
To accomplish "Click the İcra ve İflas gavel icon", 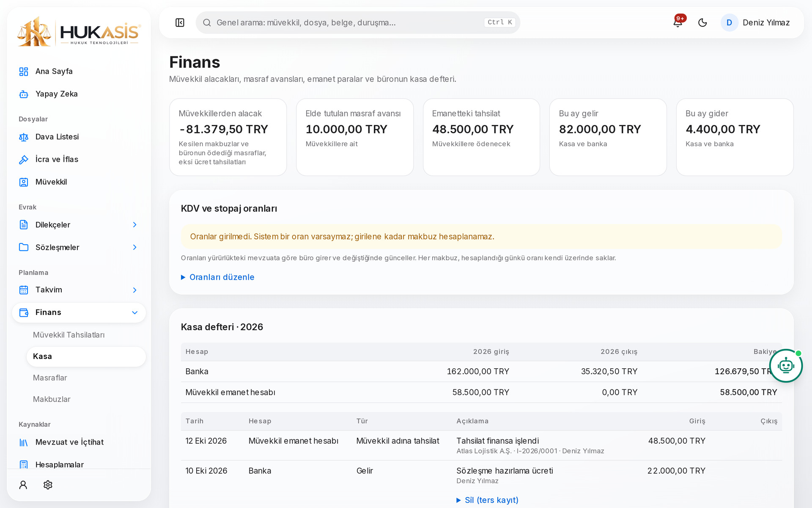I will point(24,160).
